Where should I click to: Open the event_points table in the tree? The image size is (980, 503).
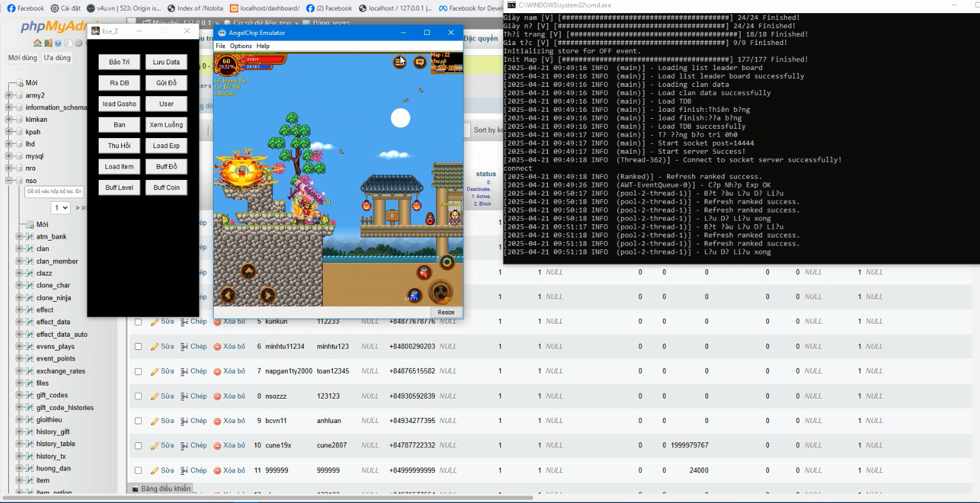pos(56,359)
